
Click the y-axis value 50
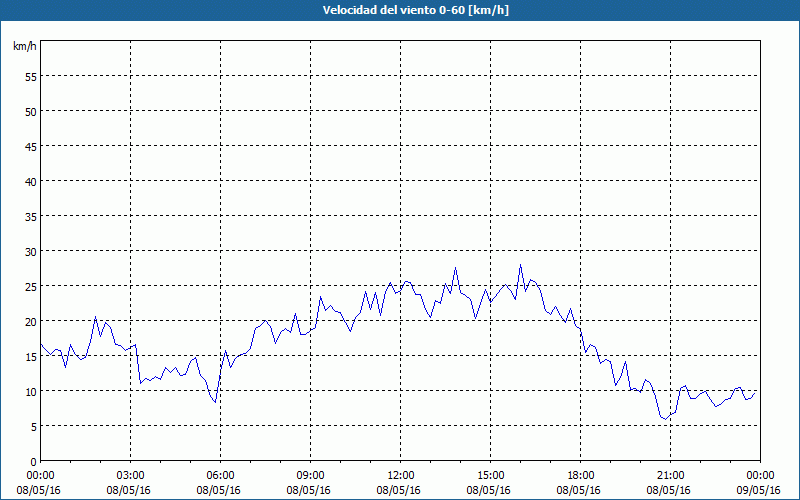[x=31, y=112]
